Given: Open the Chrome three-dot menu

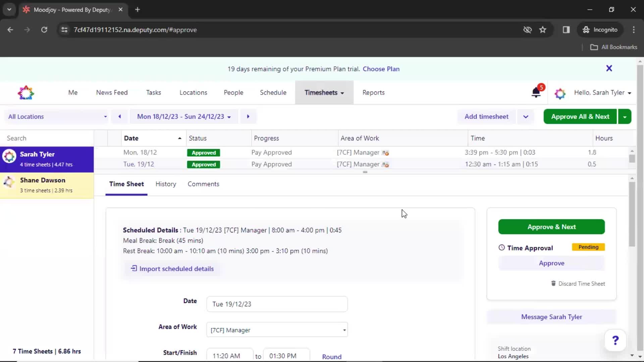Looking at the screenshot, I should [634, 29].
